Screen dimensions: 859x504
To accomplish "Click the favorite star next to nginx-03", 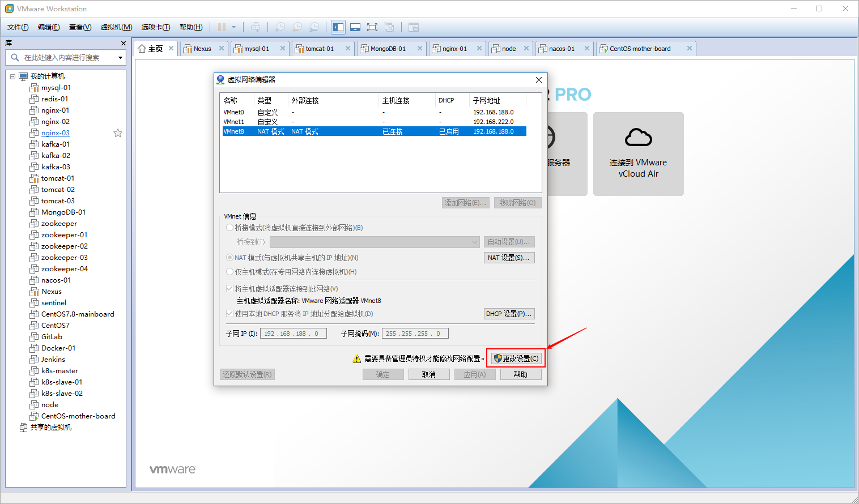I will click(x=118, y=133).
